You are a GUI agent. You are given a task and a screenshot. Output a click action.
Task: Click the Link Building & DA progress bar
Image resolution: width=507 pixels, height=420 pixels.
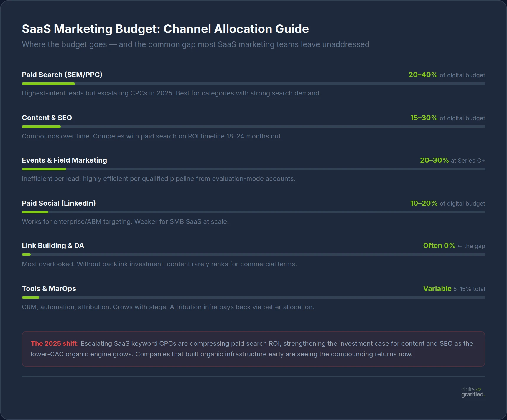pos(253,254)
